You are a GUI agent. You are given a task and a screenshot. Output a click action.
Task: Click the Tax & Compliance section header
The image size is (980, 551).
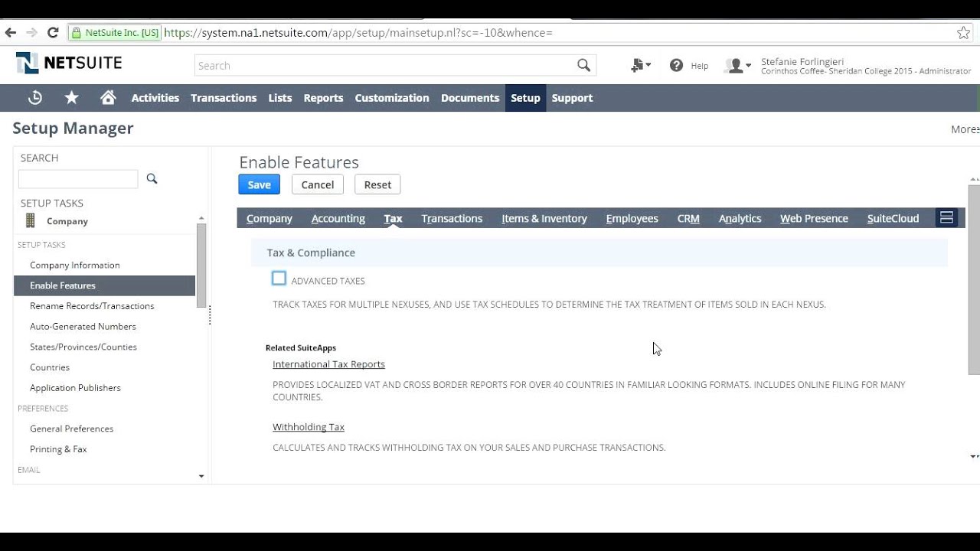[599, 253]
